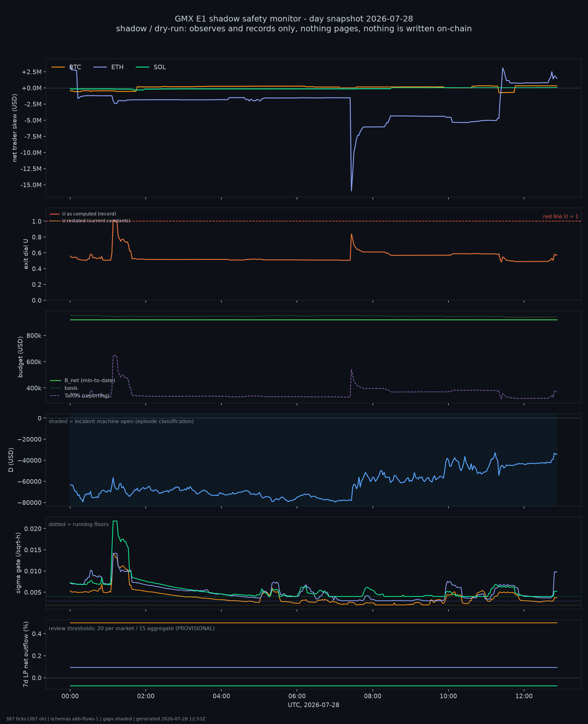588x724 pixels.
Task: Click the -15.0M skew tick label
Action: click(31, 185)
